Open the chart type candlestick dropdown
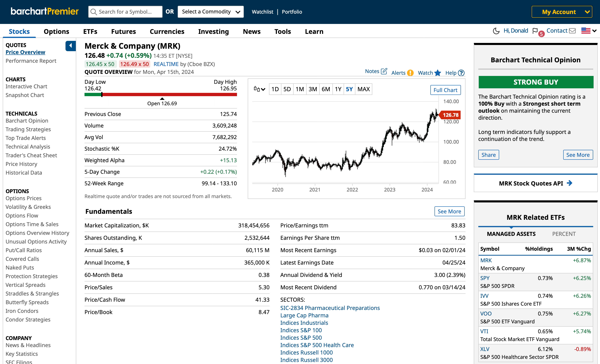The width and height of the screenshot is (600, 364). pos(259,89)
